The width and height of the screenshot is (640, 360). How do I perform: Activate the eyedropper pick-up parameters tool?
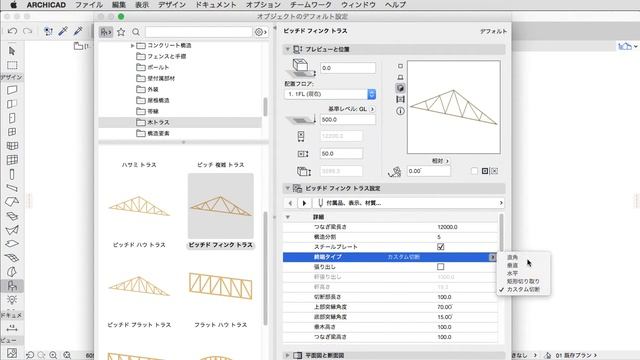click(x=63, y=31)
